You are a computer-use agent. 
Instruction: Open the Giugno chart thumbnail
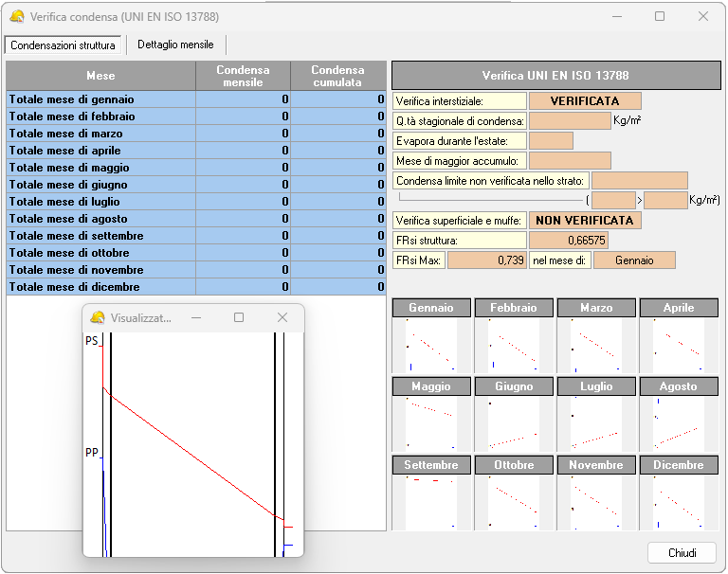click(514, 423)
